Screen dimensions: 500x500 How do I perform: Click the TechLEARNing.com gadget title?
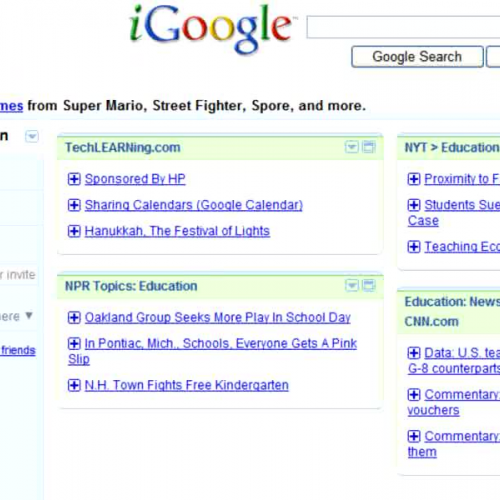click(123, 147)
